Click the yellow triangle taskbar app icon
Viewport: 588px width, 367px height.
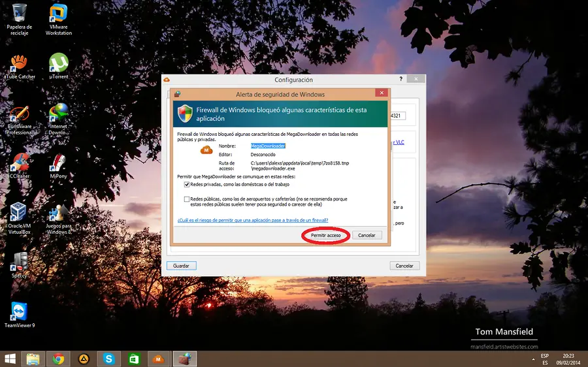(84, 359)
